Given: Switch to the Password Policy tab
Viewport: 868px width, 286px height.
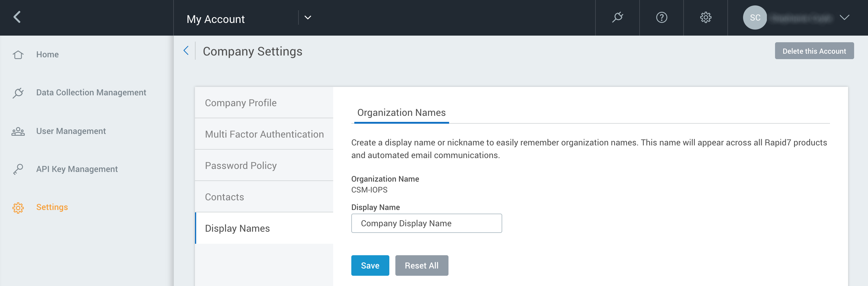Looking at the screenshot, I should [x=241, y=165].
